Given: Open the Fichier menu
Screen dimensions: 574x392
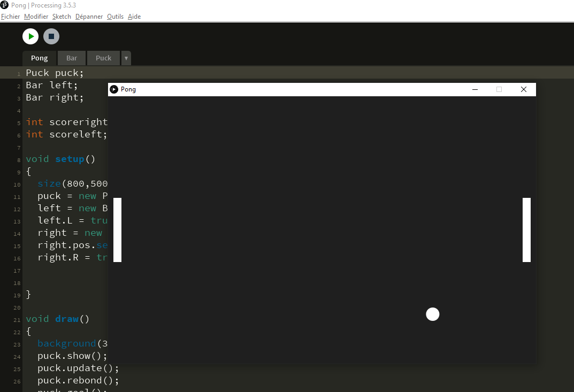Looking at the screenshot, I should 10,17.
